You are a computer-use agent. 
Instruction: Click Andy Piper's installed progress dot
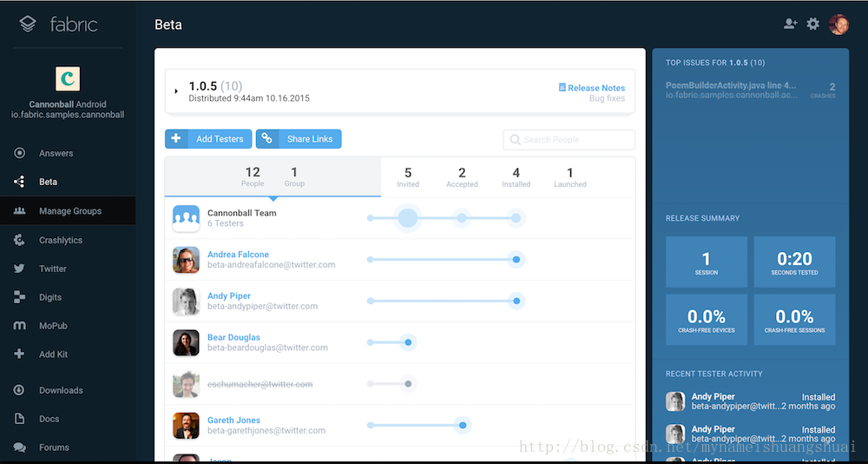(x=516, y=301)
